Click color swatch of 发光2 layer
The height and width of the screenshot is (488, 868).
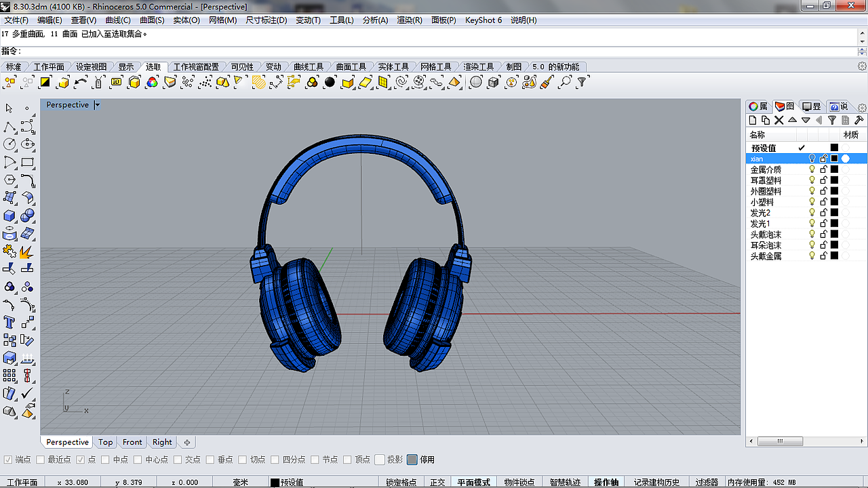(835, 213)
